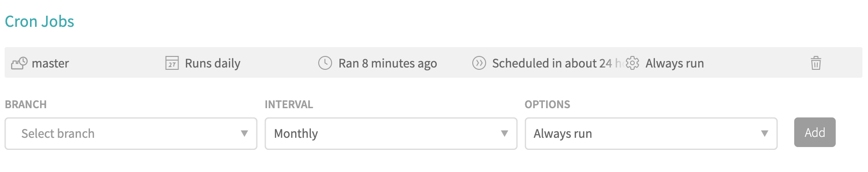Click the branch icon beside master
Image resolution: width=868 pixels, height=172 pixels.
(x=19, y=63)
